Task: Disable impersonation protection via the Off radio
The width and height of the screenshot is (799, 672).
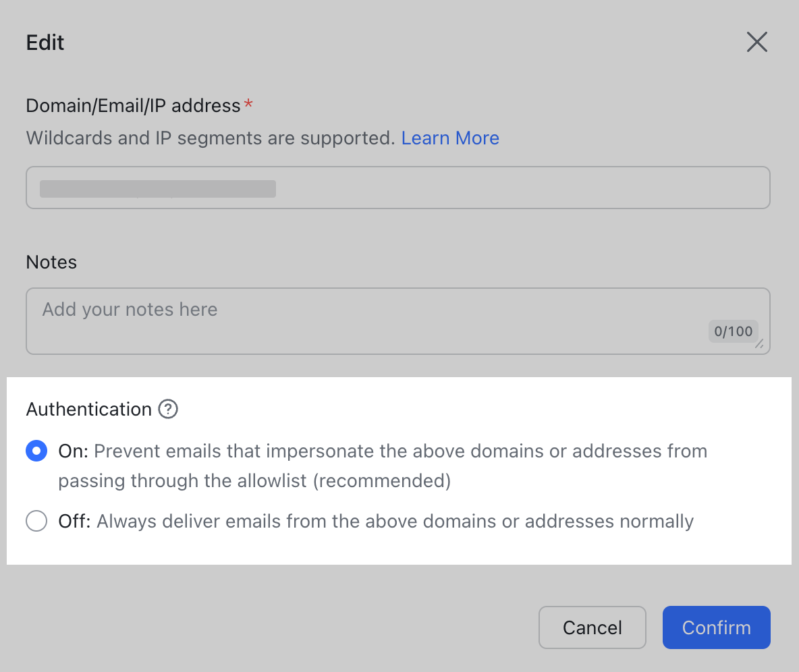Action: tap(36, 521)
